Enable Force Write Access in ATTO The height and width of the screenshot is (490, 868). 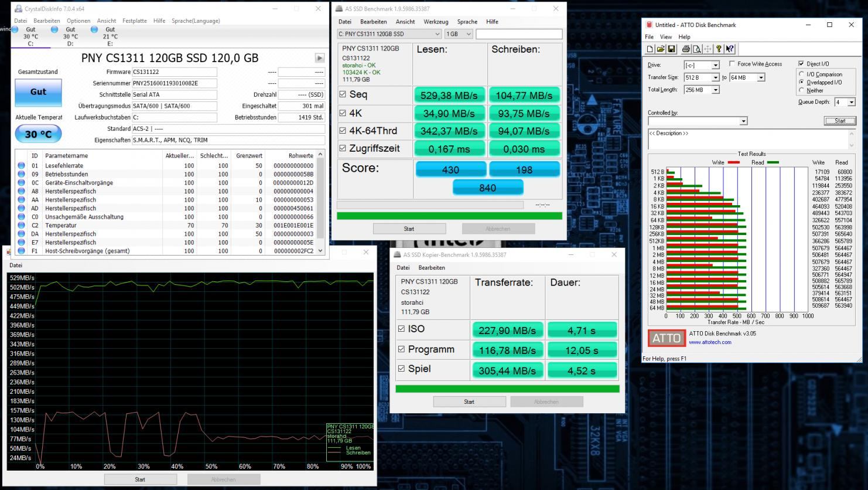click(x=732, y=64)
